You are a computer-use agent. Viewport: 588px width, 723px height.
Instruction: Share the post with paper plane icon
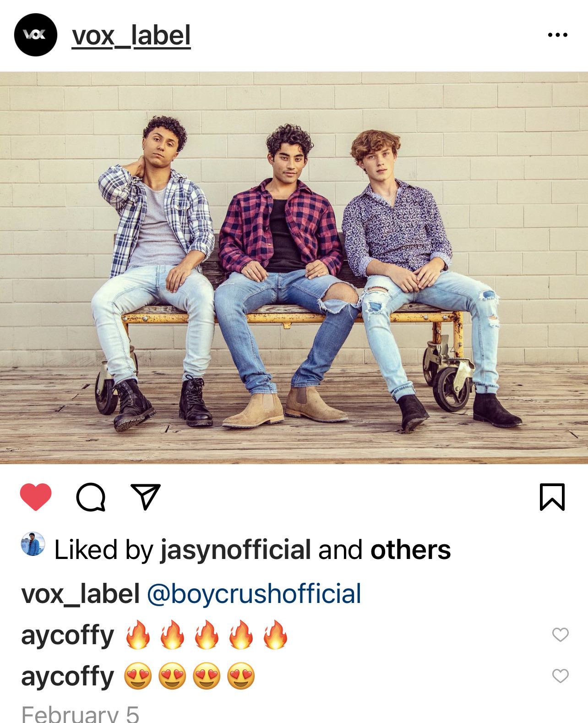pos(146,497)
